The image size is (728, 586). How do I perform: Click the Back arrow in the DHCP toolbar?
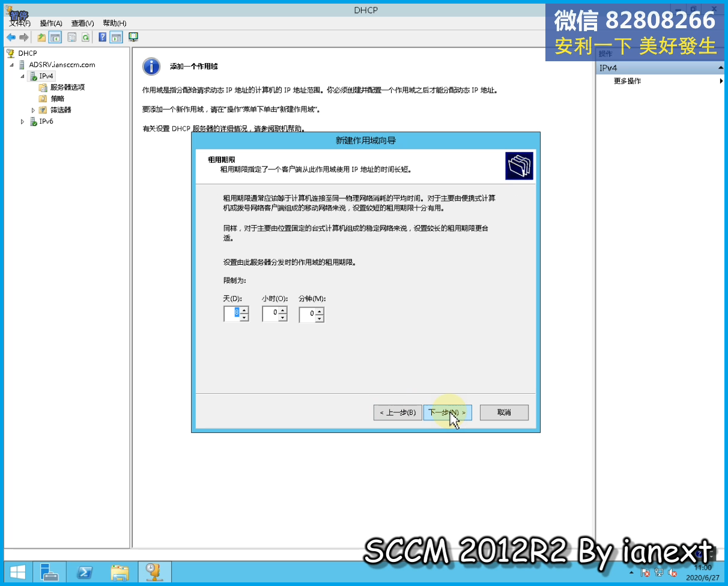coord(11,37)
